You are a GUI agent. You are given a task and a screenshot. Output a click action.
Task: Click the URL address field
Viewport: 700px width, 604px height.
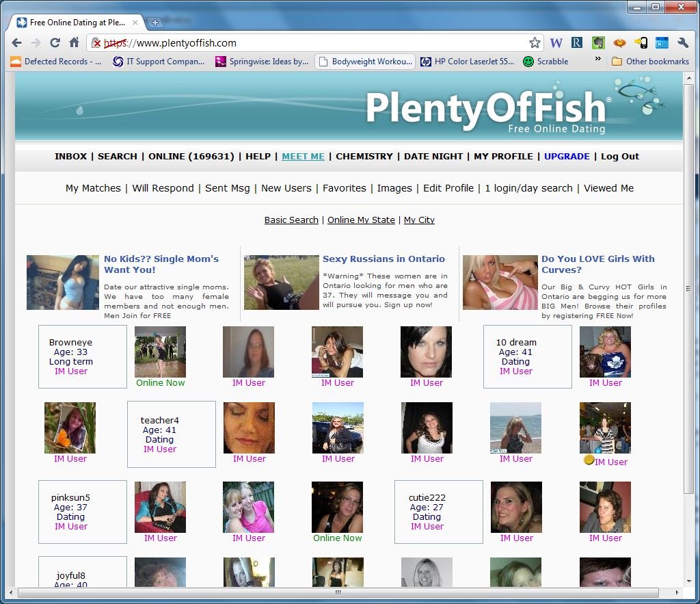(x=316, y=43)
